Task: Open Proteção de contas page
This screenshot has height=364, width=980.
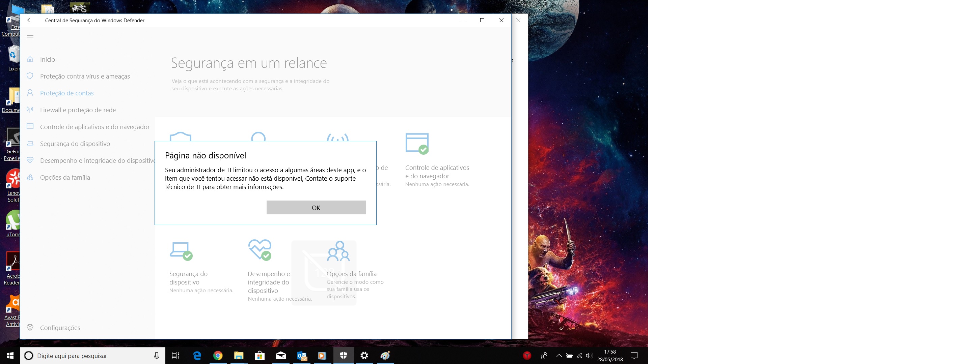Action: pyautogui.click(x=66, y=93)
